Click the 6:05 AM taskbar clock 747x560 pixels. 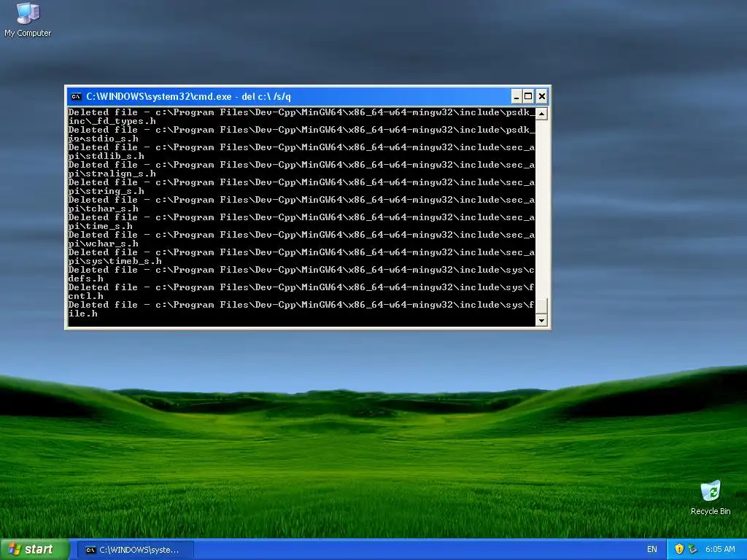coord(720,550)
